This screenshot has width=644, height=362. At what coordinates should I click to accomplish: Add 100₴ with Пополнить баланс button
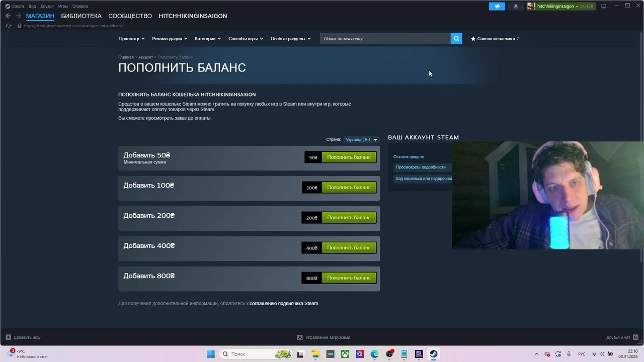tap(349, 188)
